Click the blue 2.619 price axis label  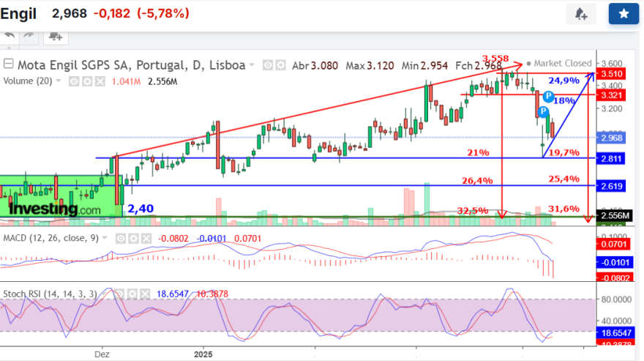(x=611, y=186)
